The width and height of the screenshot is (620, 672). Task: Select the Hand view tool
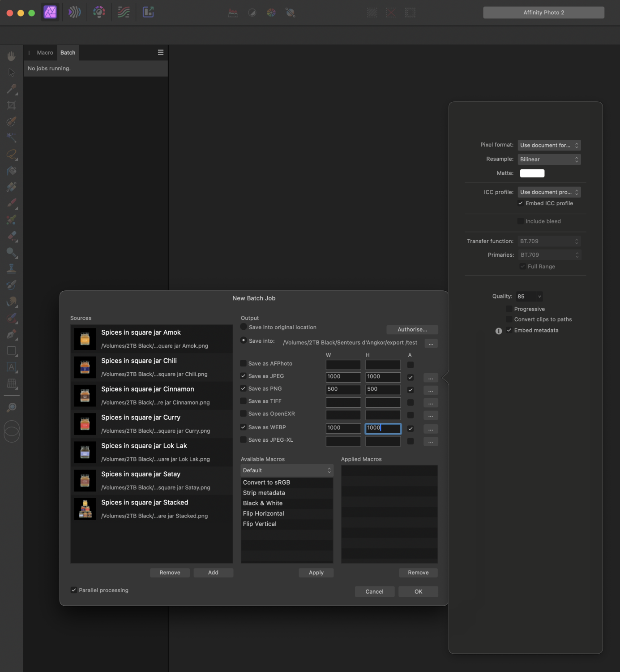pos(12,56)
